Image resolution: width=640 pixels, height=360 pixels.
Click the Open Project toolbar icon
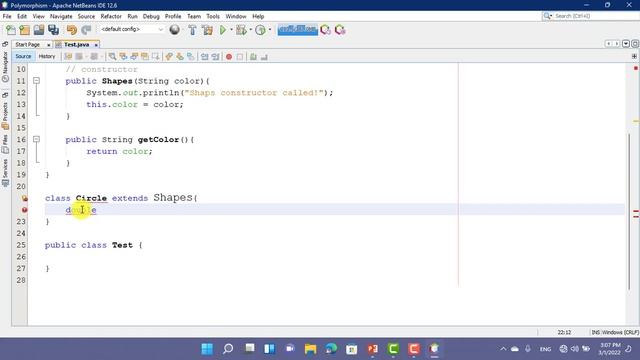pos(39,30)
